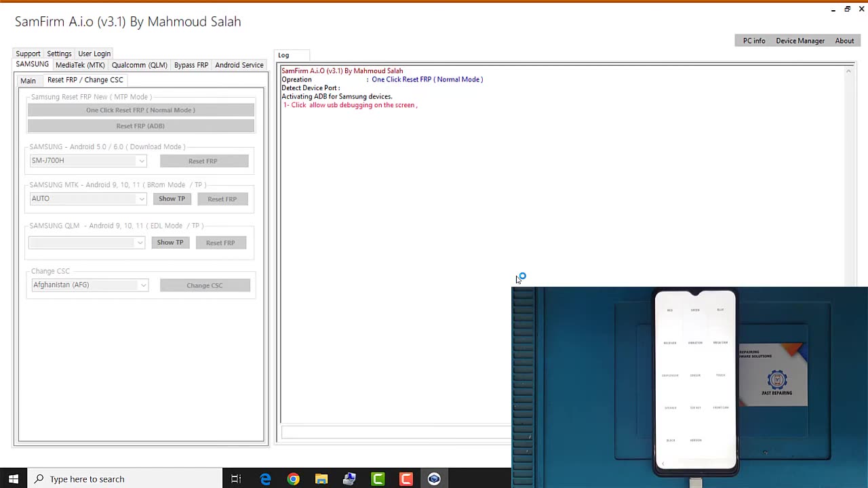
Task: Switch to the Qualcomm (QLM) tab
Action: (139, 65)
